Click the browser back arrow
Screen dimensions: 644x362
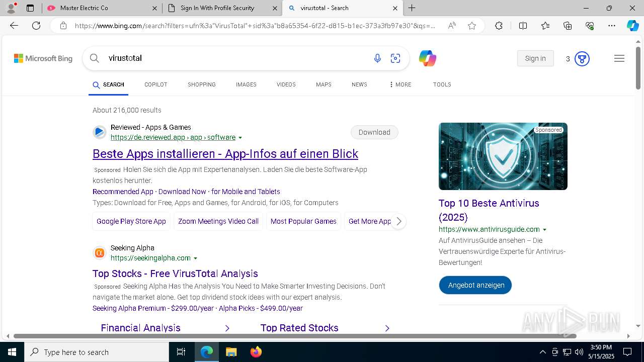point(14,26)
